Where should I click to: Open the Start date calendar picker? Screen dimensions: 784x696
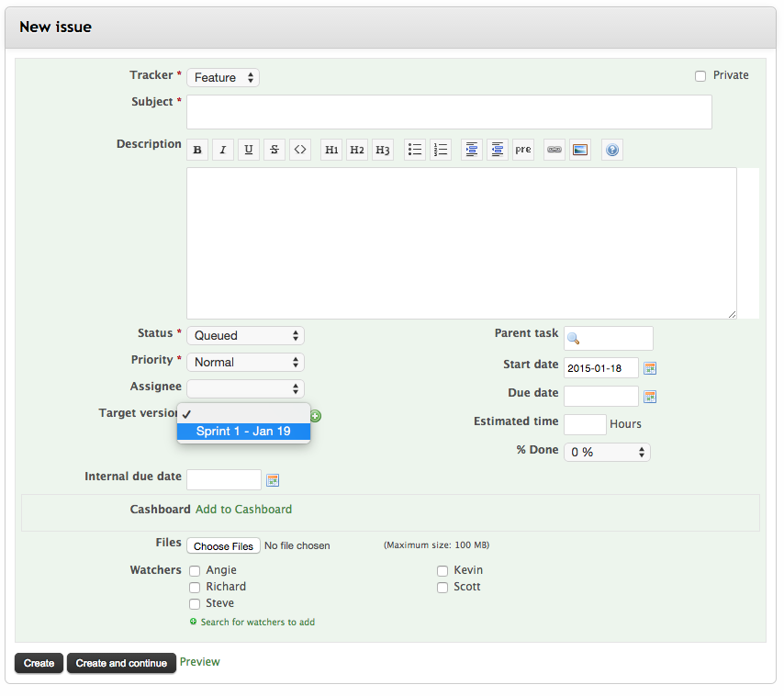[649, 368]
